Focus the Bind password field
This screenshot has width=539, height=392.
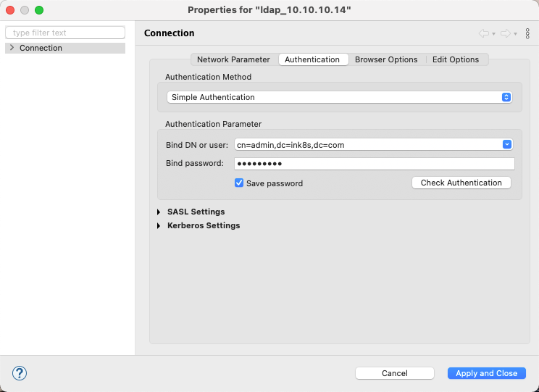(x=375, y=164)
